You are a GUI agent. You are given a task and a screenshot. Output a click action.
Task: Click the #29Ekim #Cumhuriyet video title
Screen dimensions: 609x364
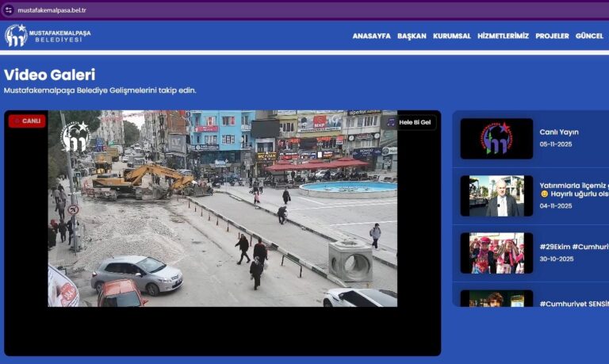coord(573,247)
